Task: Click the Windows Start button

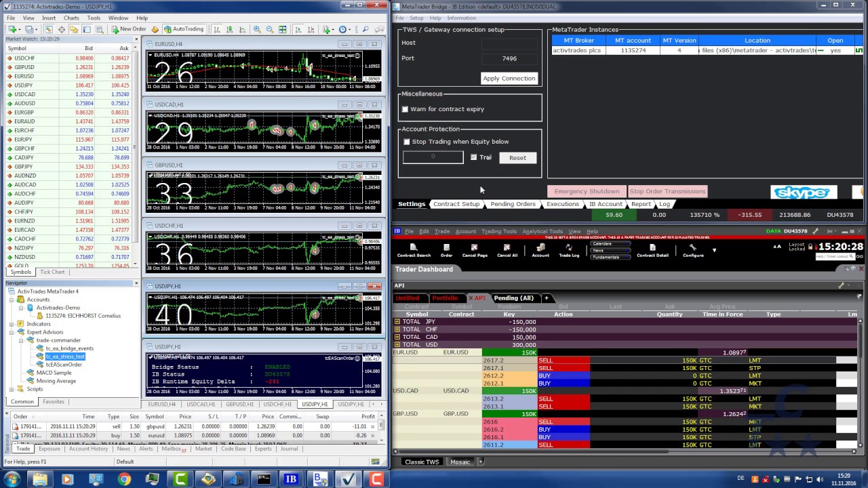Action: 12,479
